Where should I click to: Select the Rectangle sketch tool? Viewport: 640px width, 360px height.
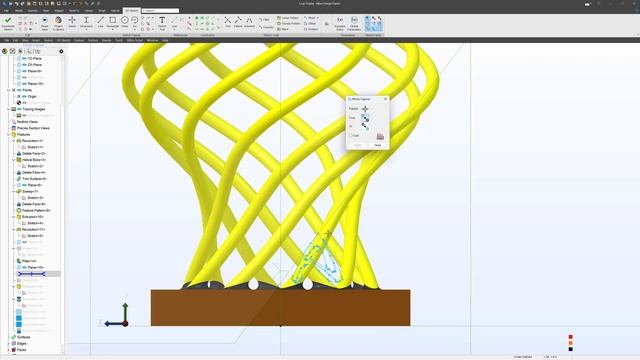112,22
